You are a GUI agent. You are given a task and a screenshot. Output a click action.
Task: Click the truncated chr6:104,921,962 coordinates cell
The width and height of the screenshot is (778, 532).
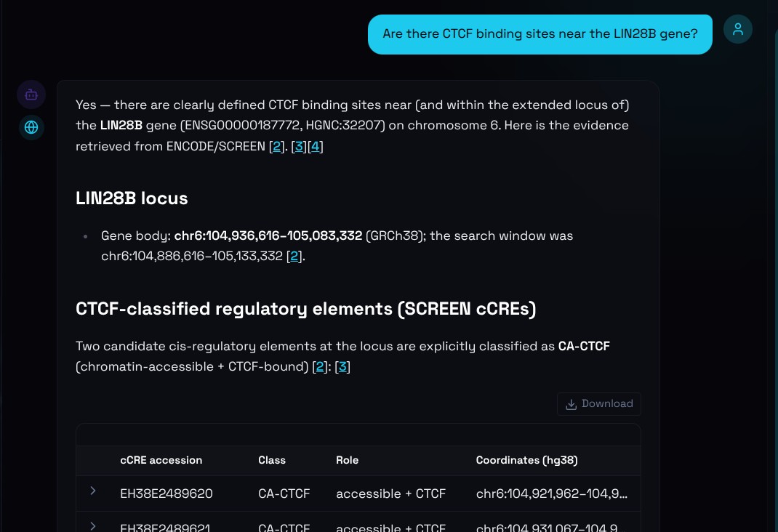pyautogui.click(x=552, y=493)
